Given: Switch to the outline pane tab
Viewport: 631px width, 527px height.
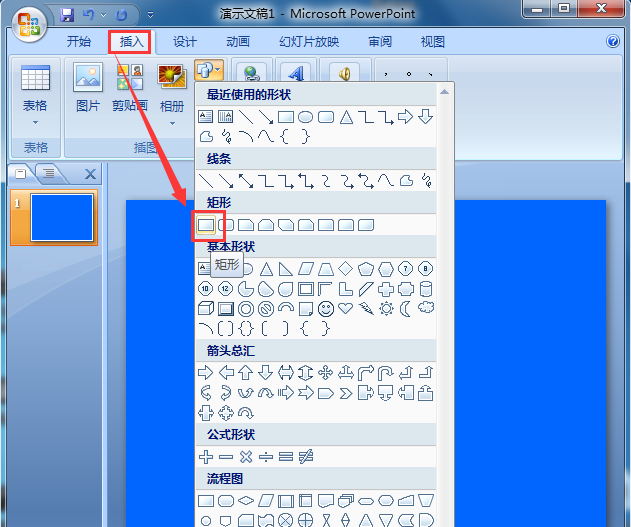Looking at the screenshot, I should [49, 173].
